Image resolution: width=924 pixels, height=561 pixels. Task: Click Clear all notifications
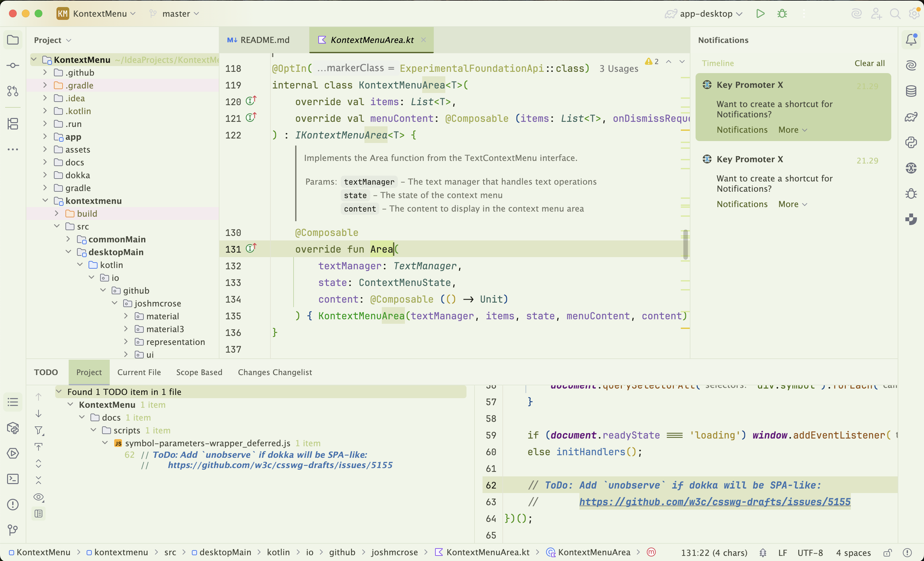pyautogui.click(x=870, y=63)
